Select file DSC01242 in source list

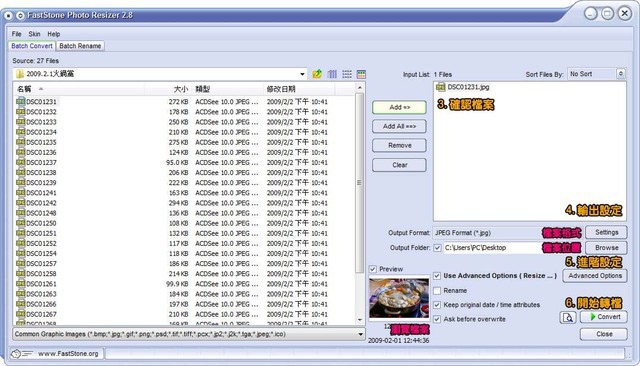tap(41, 203)
